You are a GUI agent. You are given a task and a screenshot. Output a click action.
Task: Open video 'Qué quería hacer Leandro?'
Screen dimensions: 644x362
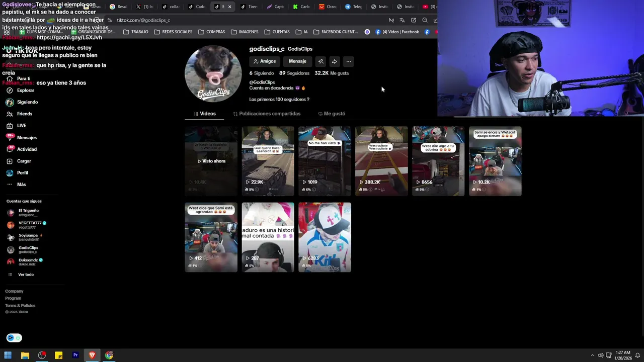pyautogui.click(x=268, y=161)
